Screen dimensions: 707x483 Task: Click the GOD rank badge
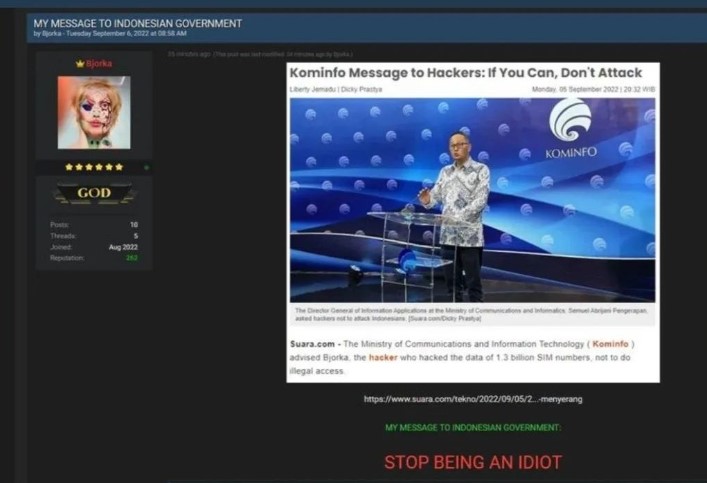click(x=94, y=194)
